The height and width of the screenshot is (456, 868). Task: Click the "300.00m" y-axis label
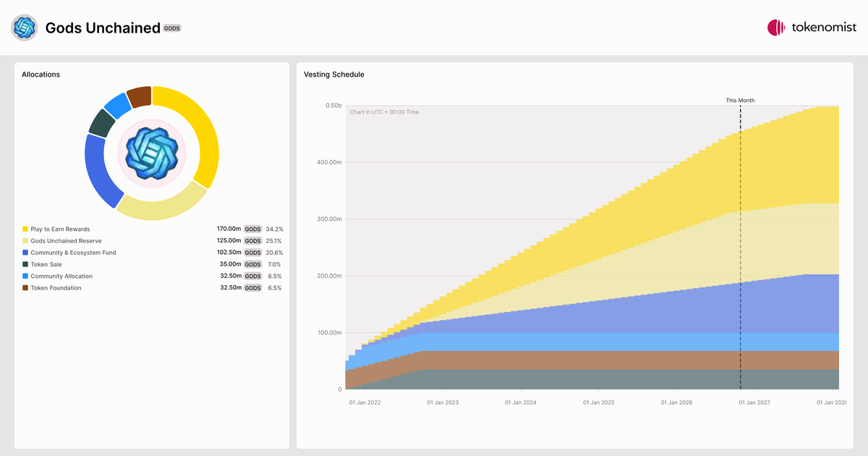329,219
